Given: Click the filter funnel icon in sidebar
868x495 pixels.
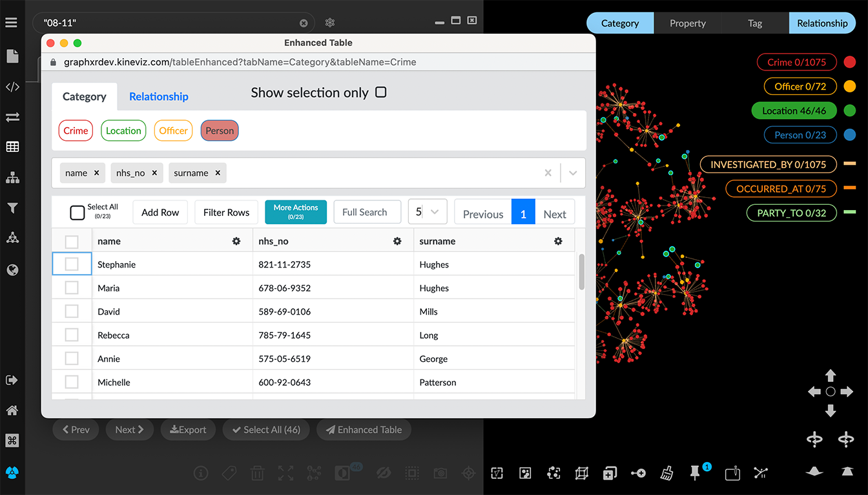Looking at the screenshot, I should click(12, 208).
